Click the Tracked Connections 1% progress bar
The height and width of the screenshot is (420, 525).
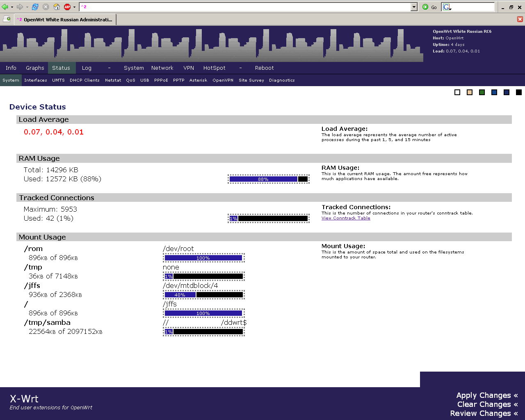[x=269, y=219]
